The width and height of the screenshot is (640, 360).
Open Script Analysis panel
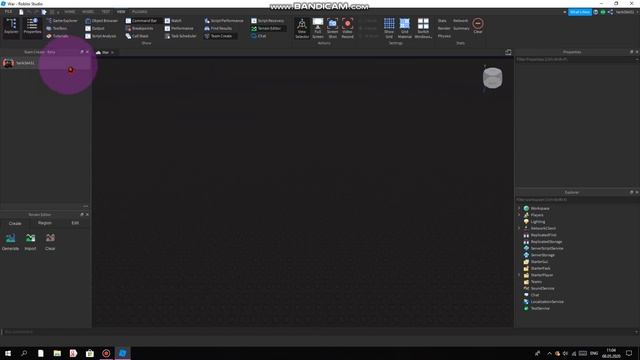point(101,36)
